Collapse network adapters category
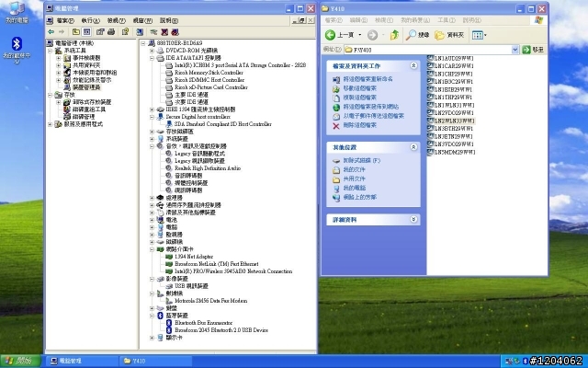The width and height of the screenshot is (588, 368). click(152, 249)
